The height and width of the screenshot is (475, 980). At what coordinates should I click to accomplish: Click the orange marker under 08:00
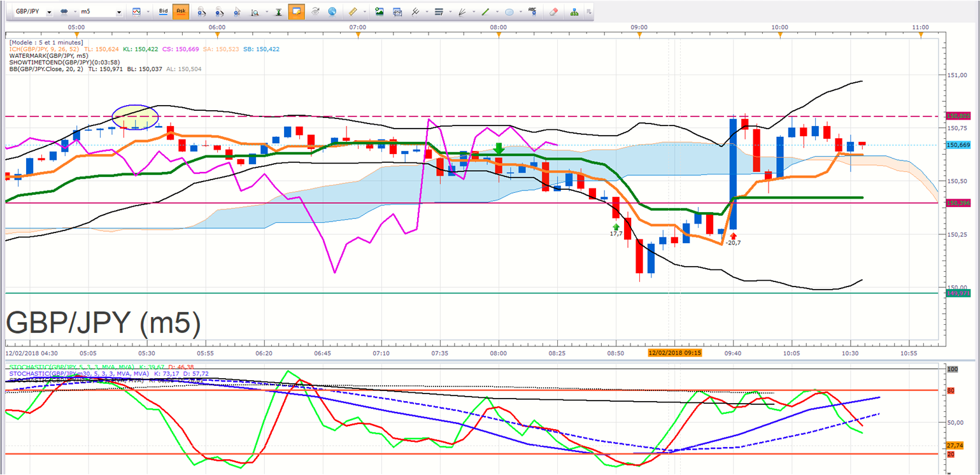coord(499,36)
